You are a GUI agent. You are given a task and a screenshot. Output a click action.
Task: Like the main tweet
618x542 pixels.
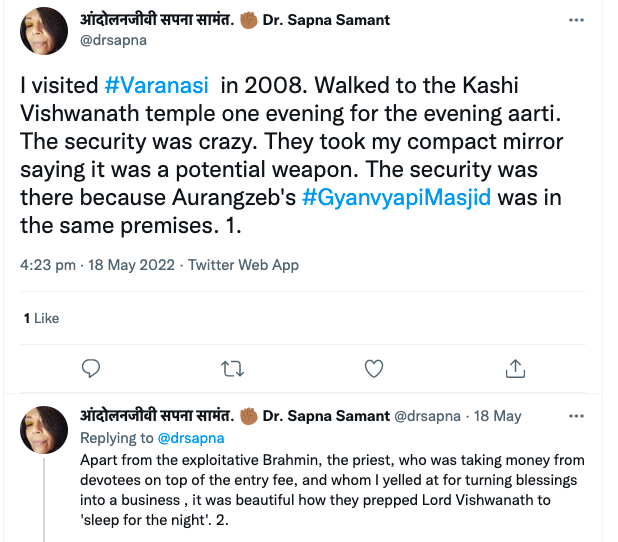(x=374, y=368)
